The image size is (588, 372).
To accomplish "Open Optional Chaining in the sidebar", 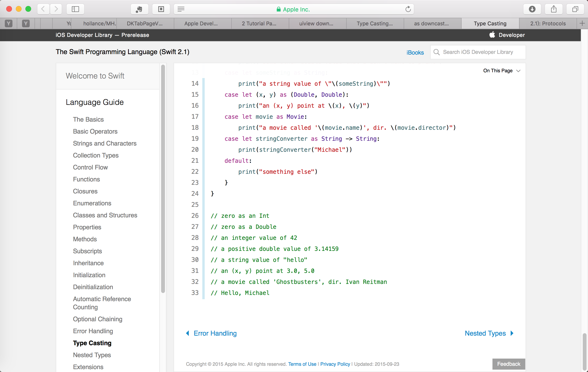I will click(x=97, y=319).
